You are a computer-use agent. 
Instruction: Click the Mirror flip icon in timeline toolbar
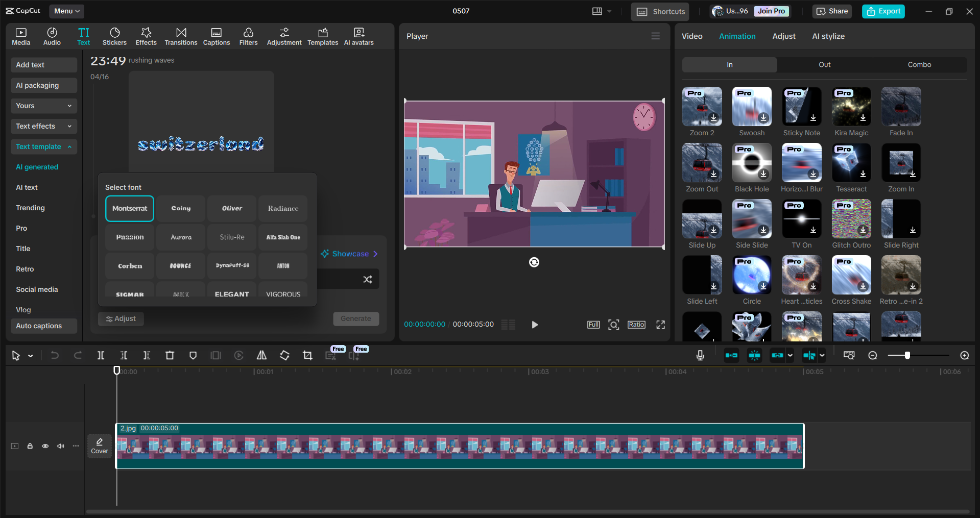(x=261, y=355)
